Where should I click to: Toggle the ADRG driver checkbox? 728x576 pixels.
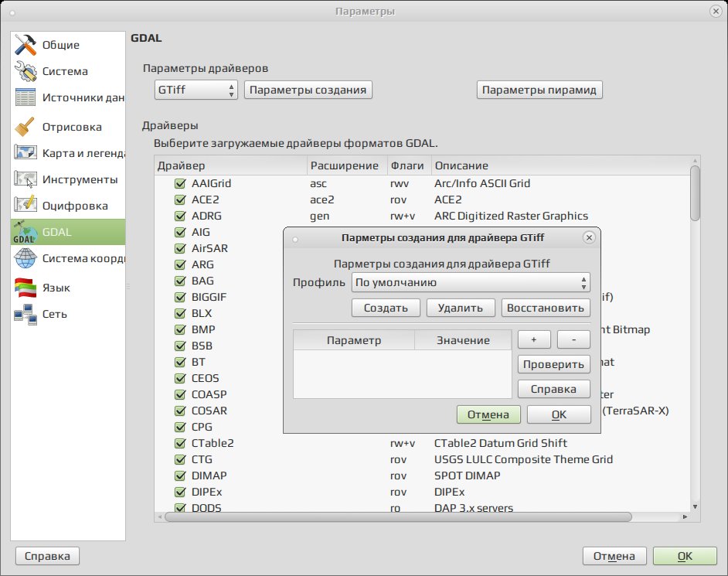tap(180, 216)
